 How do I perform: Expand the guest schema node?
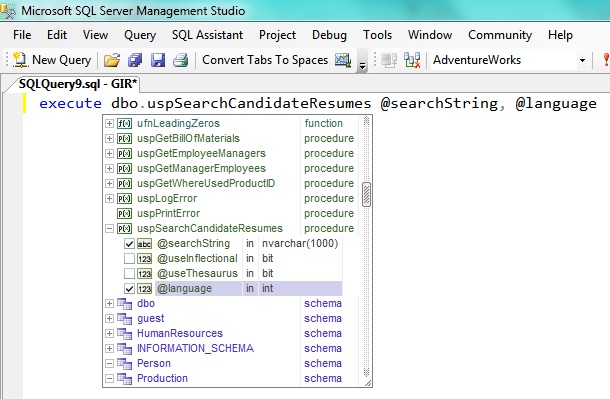[109, 318]
